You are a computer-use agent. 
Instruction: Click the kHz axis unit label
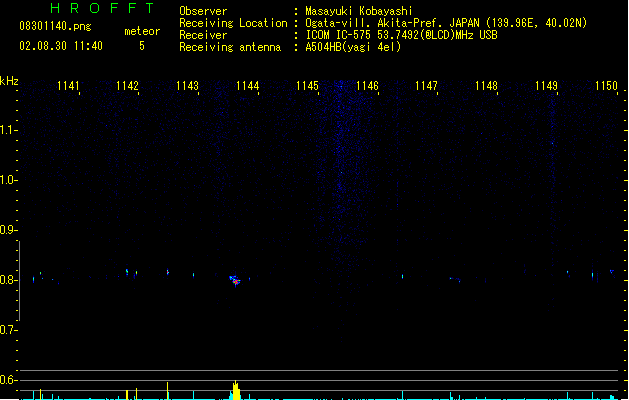(x=9, y=81)
